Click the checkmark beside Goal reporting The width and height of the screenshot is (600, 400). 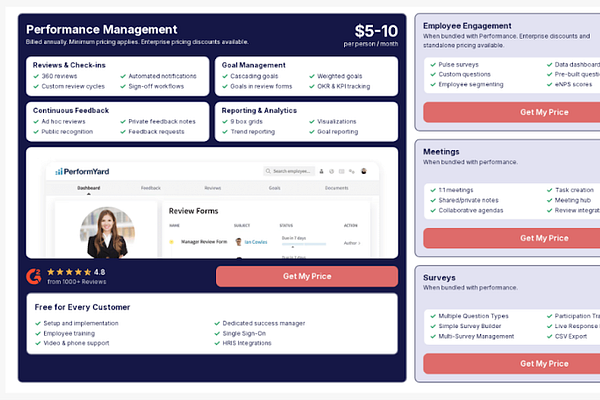(312, 132)
